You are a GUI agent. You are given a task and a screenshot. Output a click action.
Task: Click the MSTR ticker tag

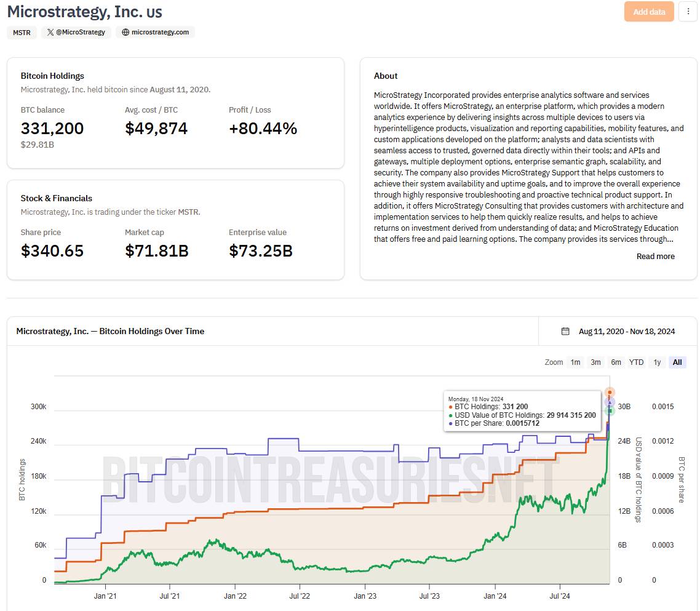[x=22, y=33]
